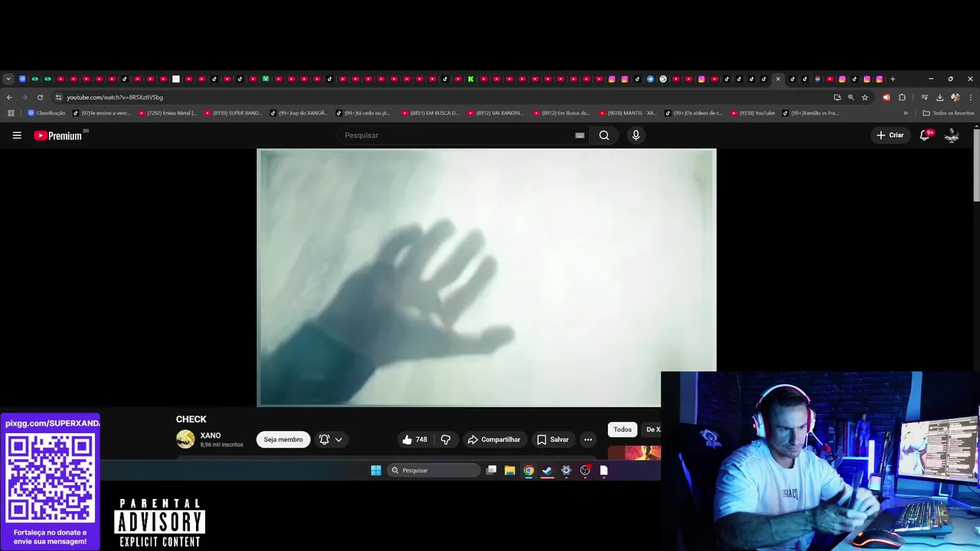Open YouTube notifications bell
Screen dimensions: 980x551
[925, 135]
